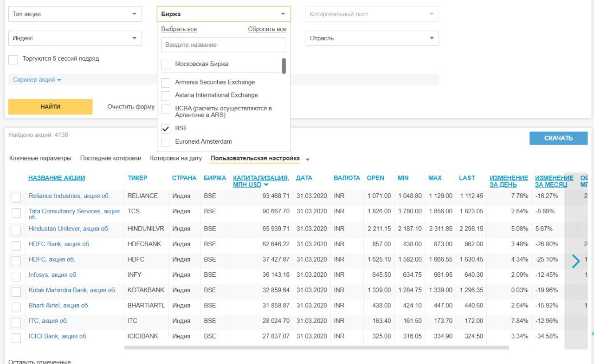Expand the Отрасль dropdown

tap(372, 38)
